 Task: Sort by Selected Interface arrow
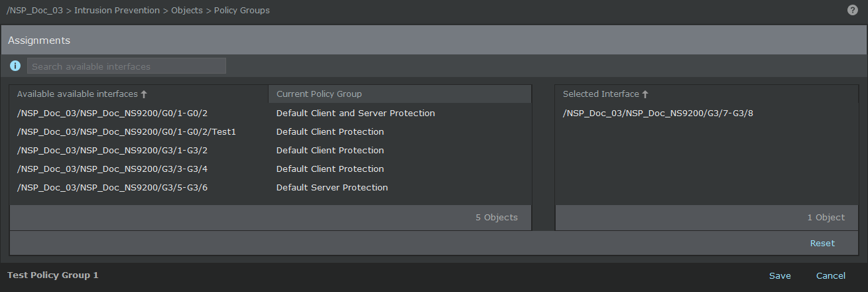pos(645,94)
